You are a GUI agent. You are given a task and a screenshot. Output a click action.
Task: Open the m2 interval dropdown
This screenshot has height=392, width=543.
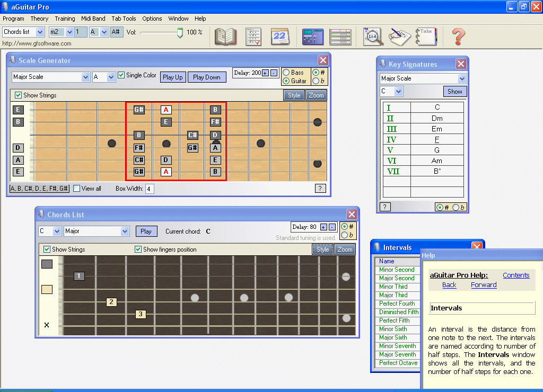[69, 32]
